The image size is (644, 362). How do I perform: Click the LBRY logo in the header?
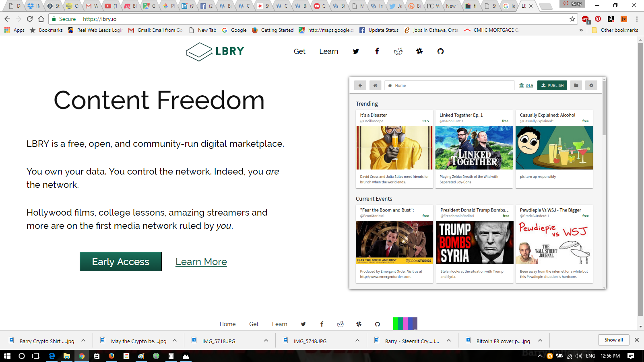point(215,51)
